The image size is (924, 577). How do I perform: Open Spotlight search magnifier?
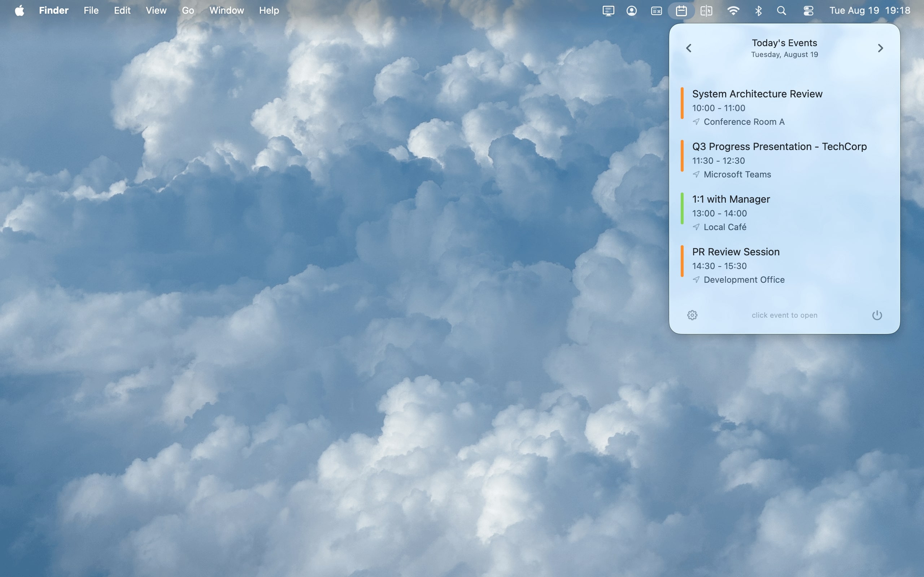coord(781,11)
